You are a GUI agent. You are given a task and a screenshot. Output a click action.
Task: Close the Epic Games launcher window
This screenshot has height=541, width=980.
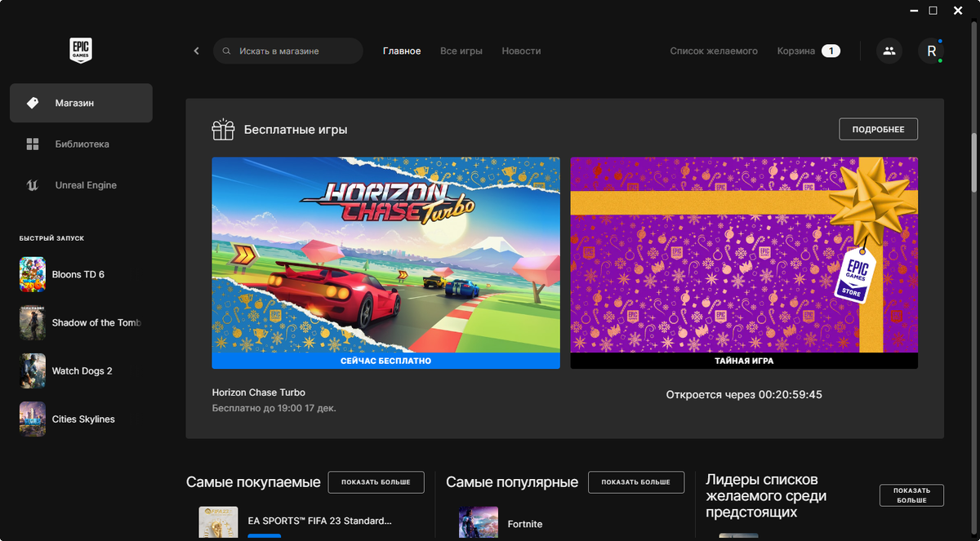(958, 11)
